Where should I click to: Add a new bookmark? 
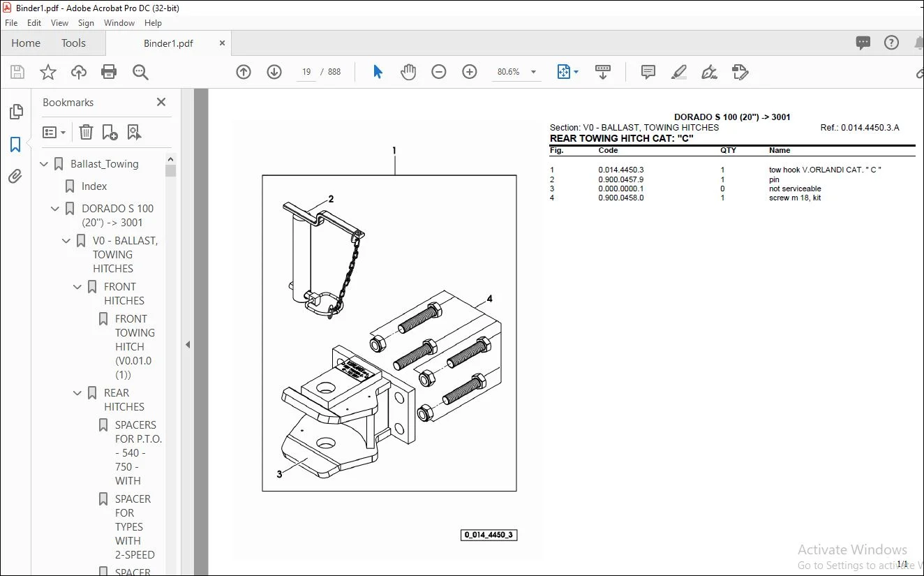(x=110, y=132)
